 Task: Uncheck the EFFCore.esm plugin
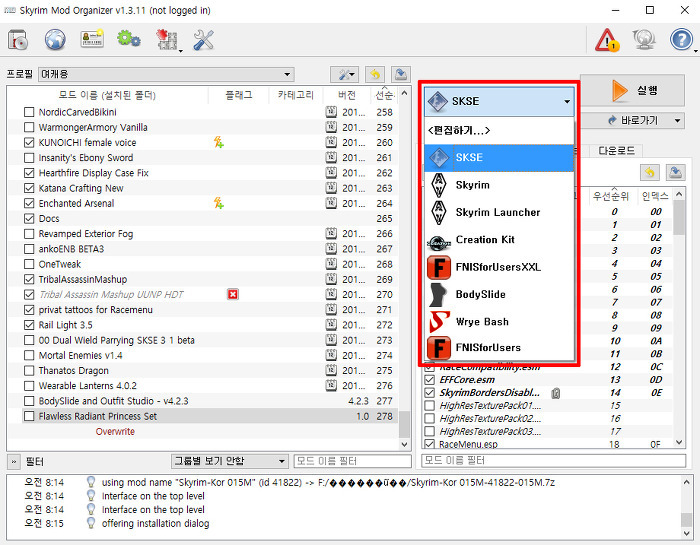tap(429, 380)
